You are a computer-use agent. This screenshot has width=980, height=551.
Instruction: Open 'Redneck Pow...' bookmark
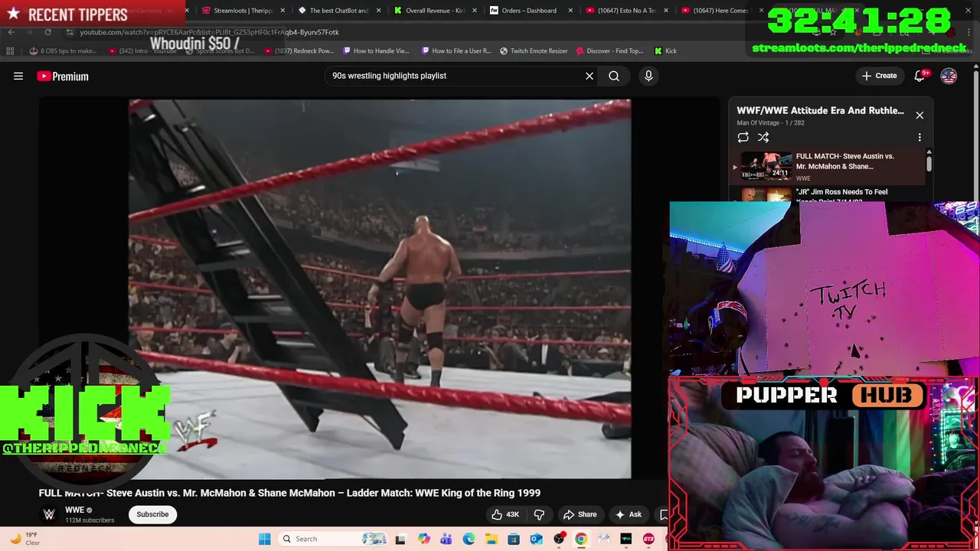point(299,51)
